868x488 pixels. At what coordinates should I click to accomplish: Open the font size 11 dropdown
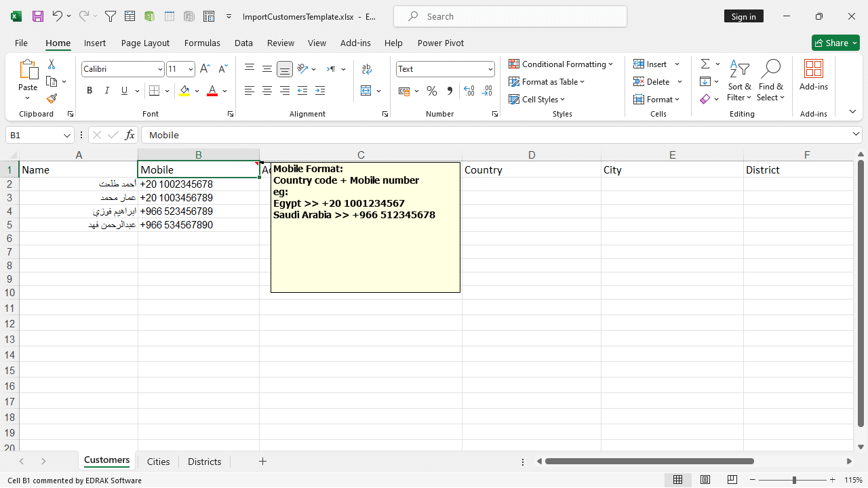click(191, 69)
